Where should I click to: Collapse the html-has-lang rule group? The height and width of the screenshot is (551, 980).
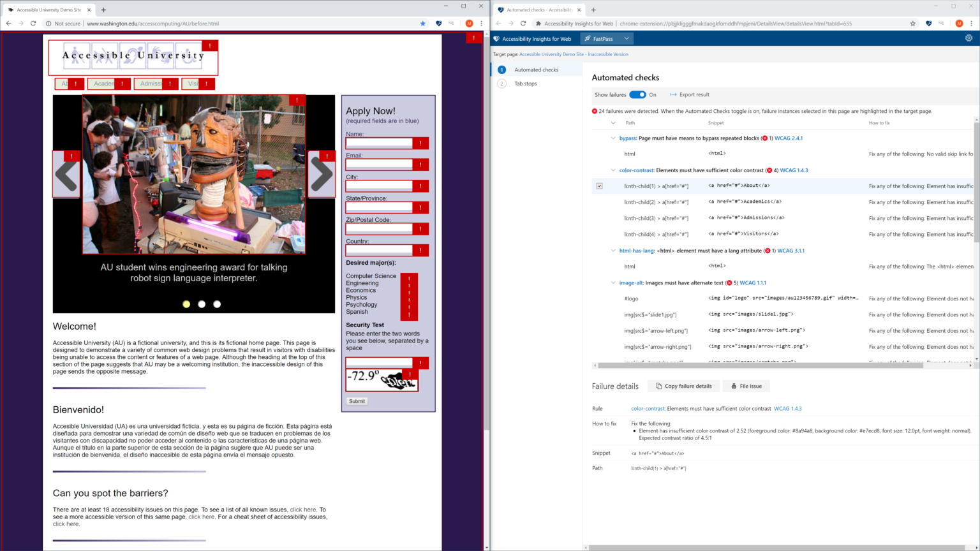pyautogui.click(x=613, y=251)
